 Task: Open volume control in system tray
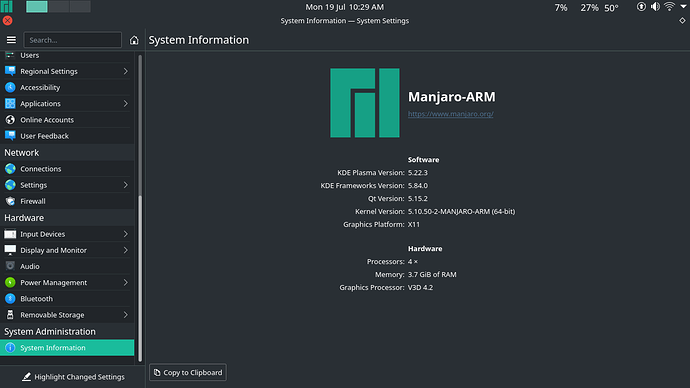coord(655,7)
